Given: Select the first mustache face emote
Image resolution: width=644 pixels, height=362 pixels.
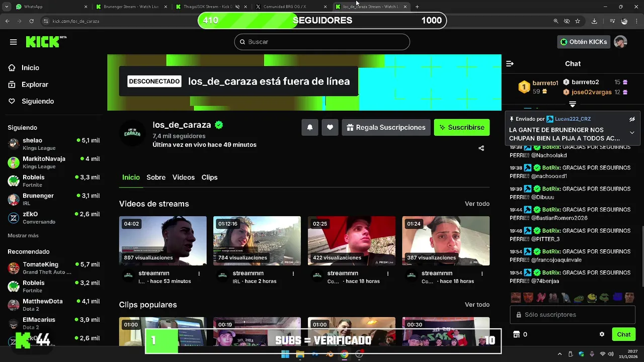Looking at the screenshot, I should click(516, 298).
